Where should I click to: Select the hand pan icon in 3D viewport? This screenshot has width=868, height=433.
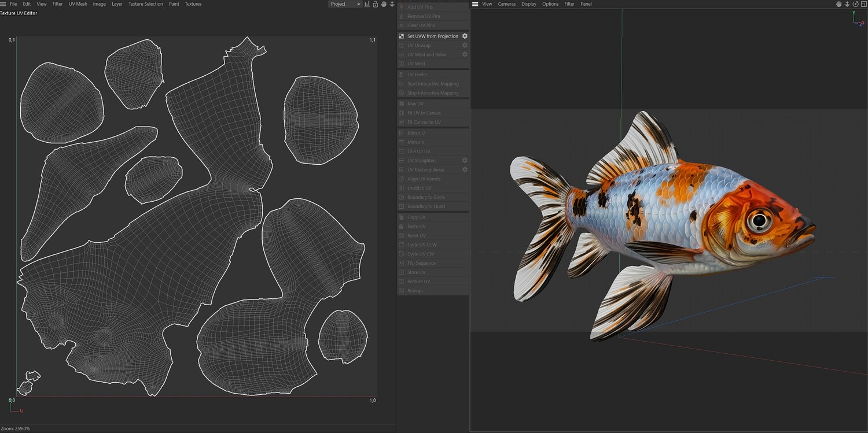click(x=839, y=4)
